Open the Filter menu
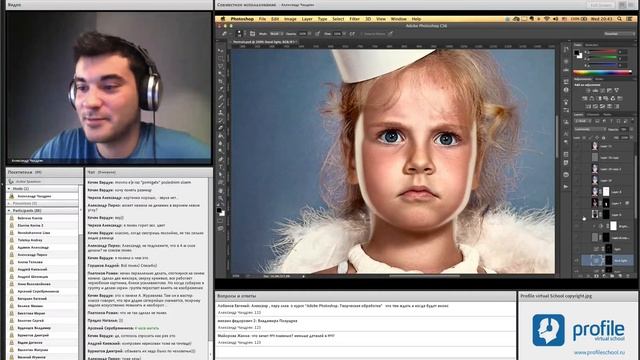Screen dimensions: 640x360 click(x=354, y=19)
